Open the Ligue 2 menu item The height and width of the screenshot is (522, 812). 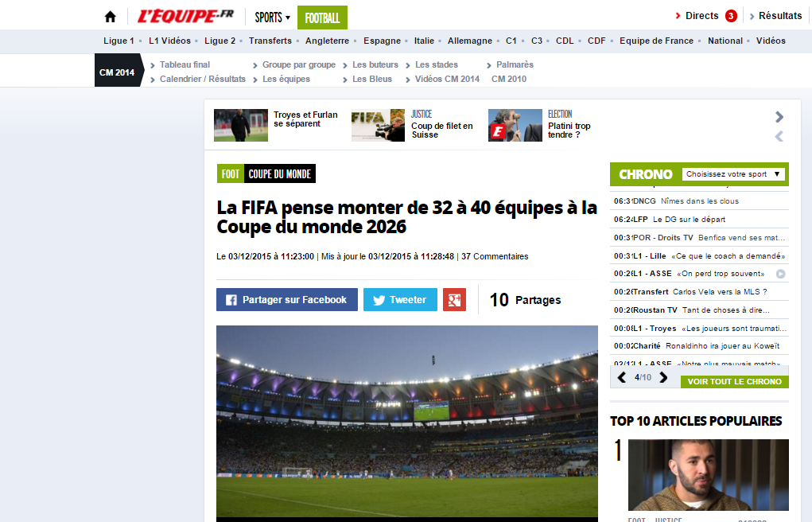point(220,41)
